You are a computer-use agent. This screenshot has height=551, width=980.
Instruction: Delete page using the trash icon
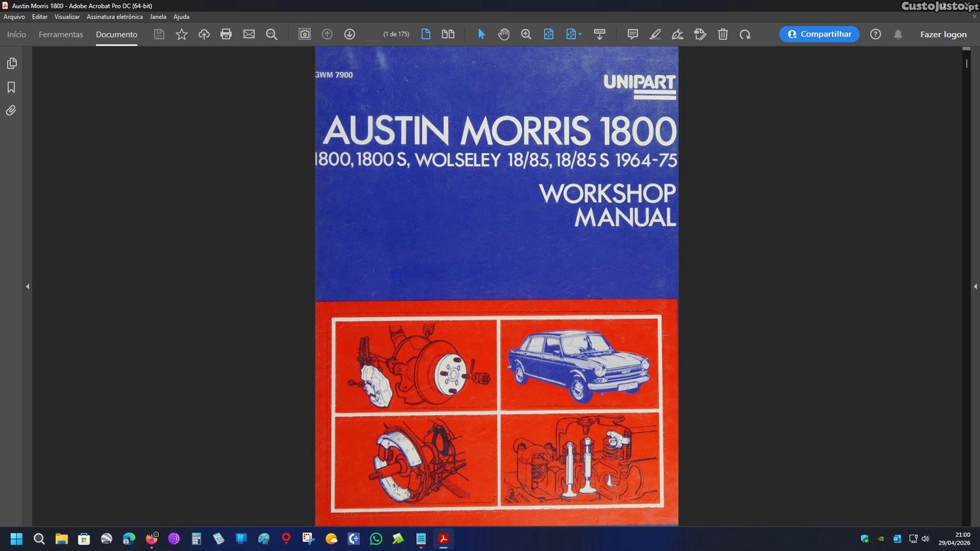(x=723, y=35)
